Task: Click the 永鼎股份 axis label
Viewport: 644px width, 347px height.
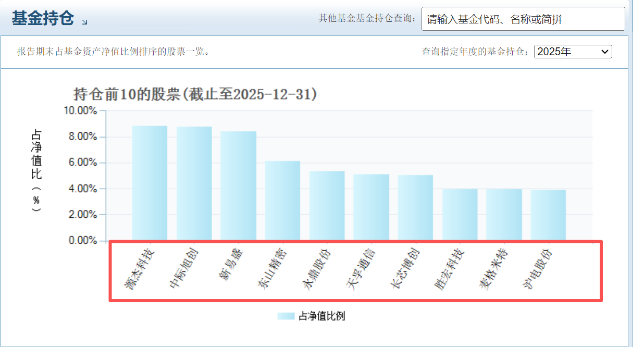Action: (316, 269)
